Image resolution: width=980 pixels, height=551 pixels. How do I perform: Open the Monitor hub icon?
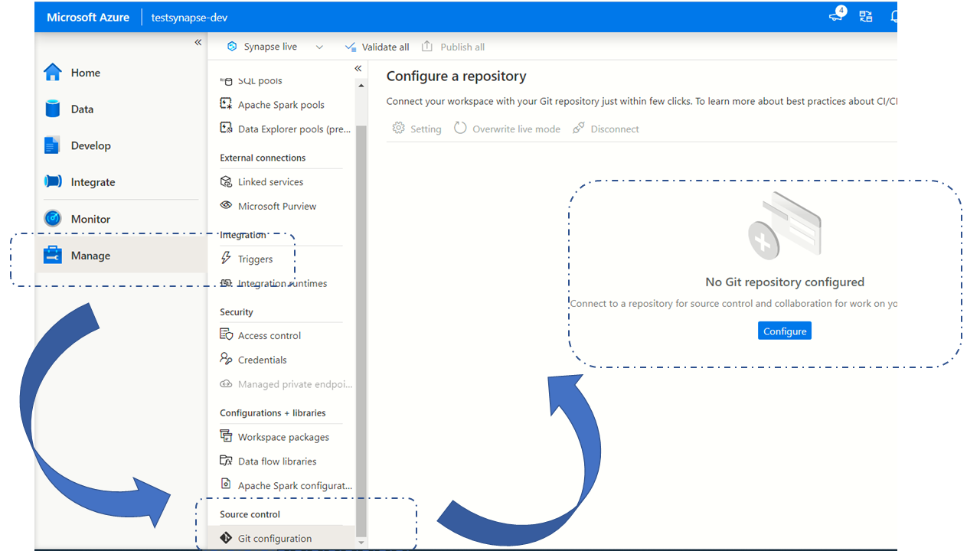[52, 219]
